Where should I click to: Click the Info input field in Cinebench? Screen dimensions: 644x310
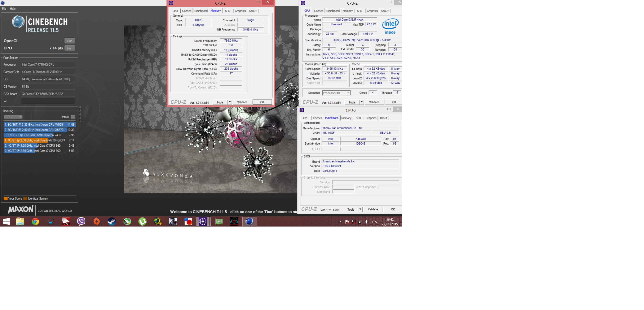coord(48,101)
